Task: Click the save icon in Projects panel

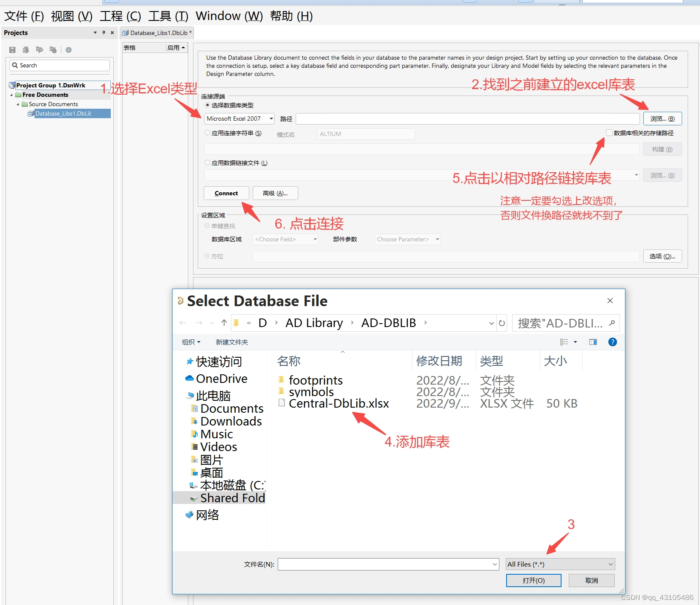Action: point(12,50)
